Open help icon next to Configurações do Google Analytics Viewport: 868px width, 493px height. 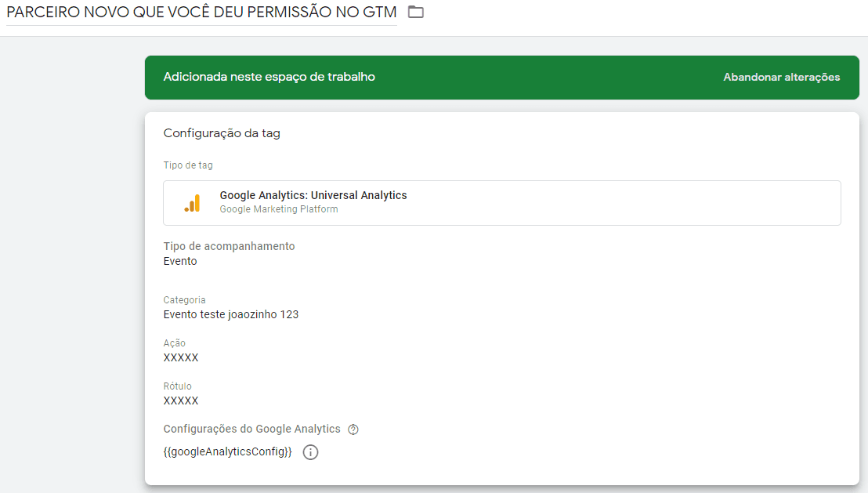353,430
